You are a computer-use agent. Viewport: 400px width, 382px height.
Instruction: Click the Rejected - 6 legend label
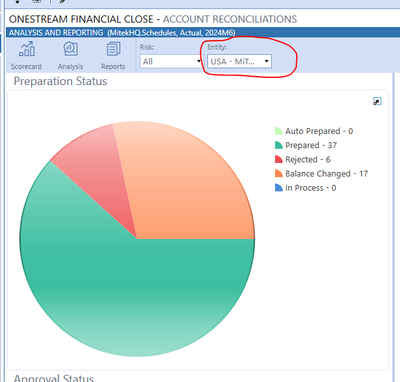click(x=308, y=160)
